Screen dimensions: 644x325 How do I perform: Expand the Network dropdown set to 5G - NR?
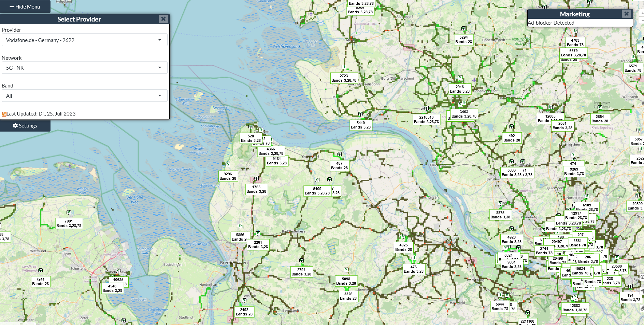point(84,68)
